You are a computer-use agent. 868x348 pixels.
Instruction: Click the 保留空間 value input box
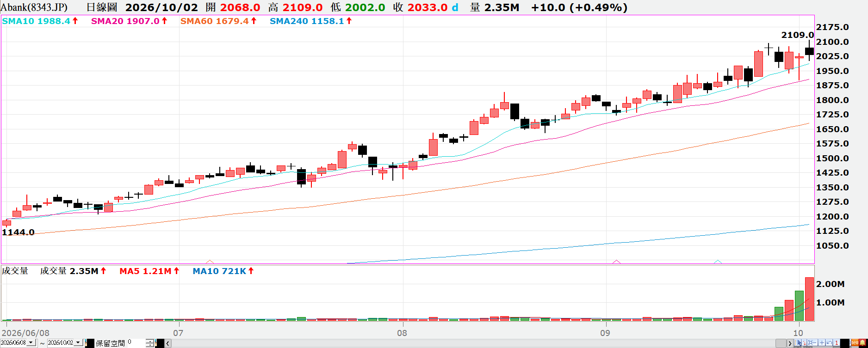click(x=136, y=343)
